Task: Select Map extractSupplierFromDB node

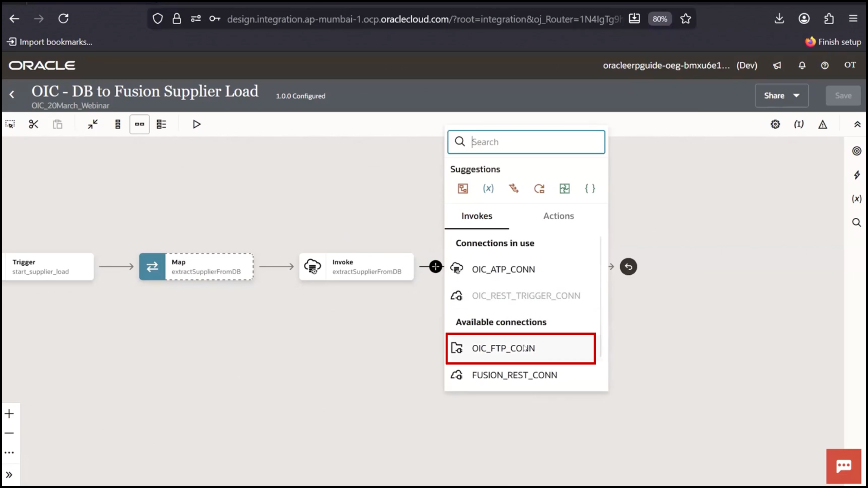Action: tap(196, 267)
